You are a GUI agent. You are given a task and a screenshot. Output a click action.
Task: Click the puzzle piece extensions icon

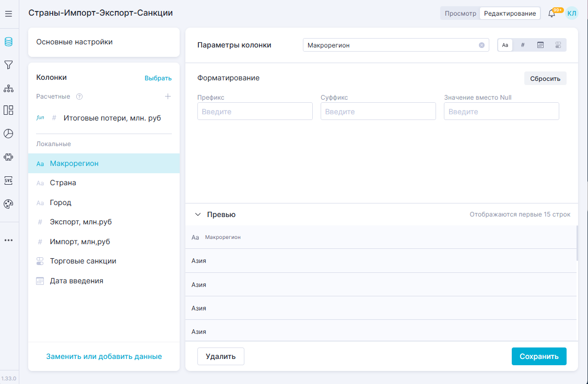(x=8, y=157)
